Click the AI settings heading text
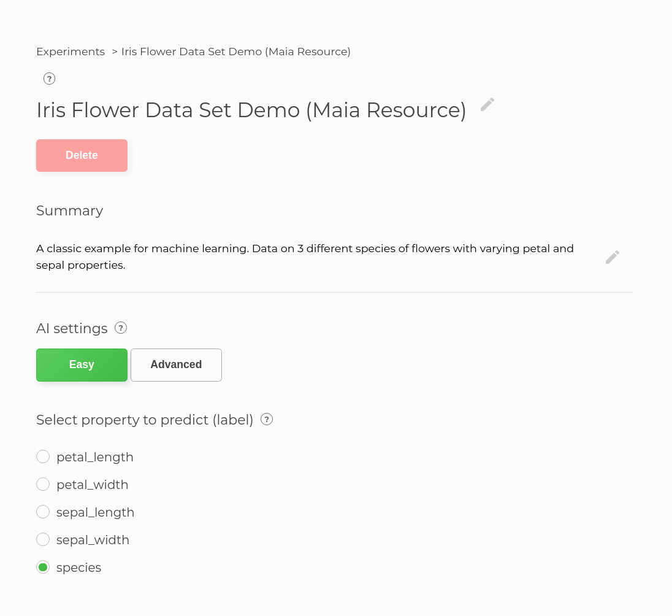Image resolution: width=672 pixels, height=616 pixels. (x=72, y=328)
